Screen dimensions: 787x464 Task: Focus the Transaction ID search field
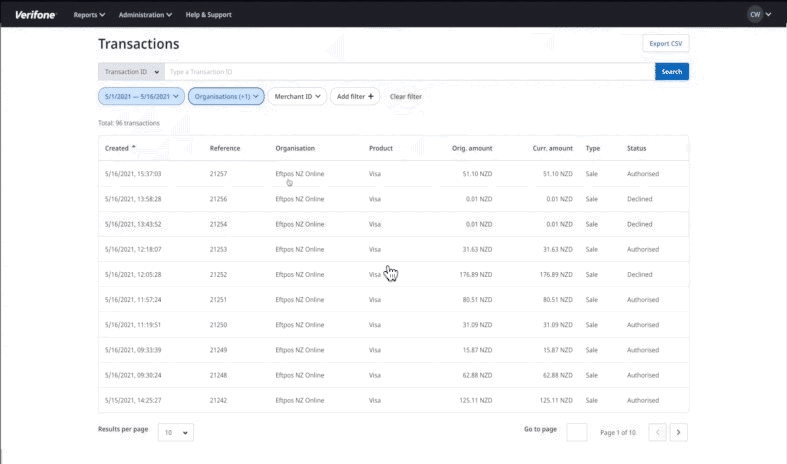[408, 72]
